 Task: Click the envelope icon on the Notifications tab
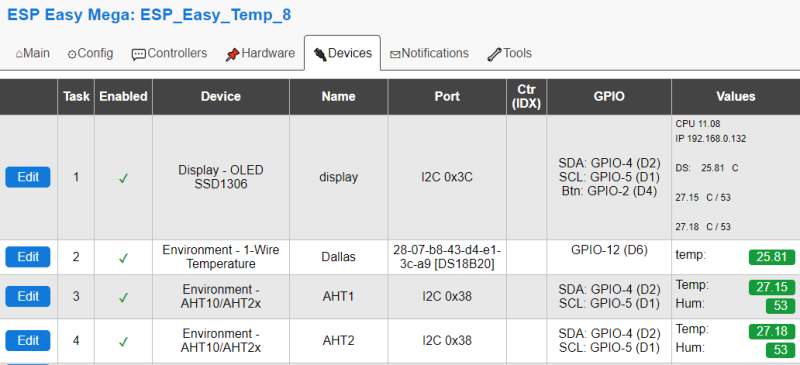[x=395, y=55]
